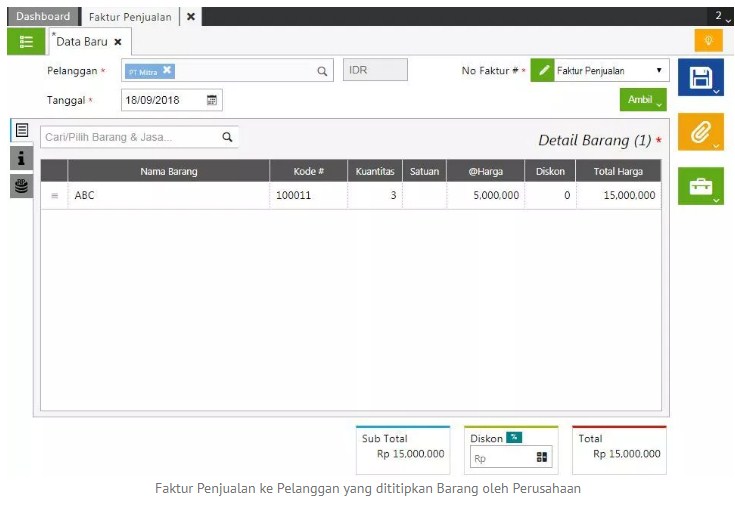Remove the PT Mitra customer tag
The width and height of the screenshot is (735, 507).
(167, 70)
